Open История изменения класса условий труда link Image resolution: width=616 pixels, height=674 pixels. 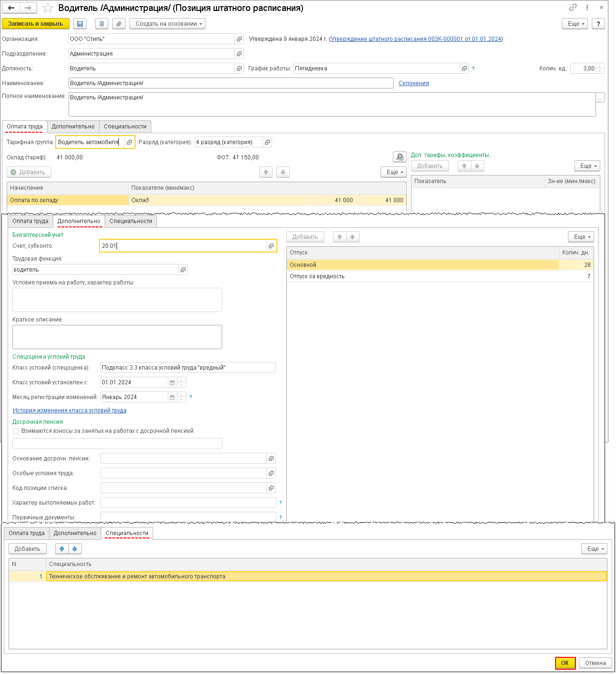(69, 410)
